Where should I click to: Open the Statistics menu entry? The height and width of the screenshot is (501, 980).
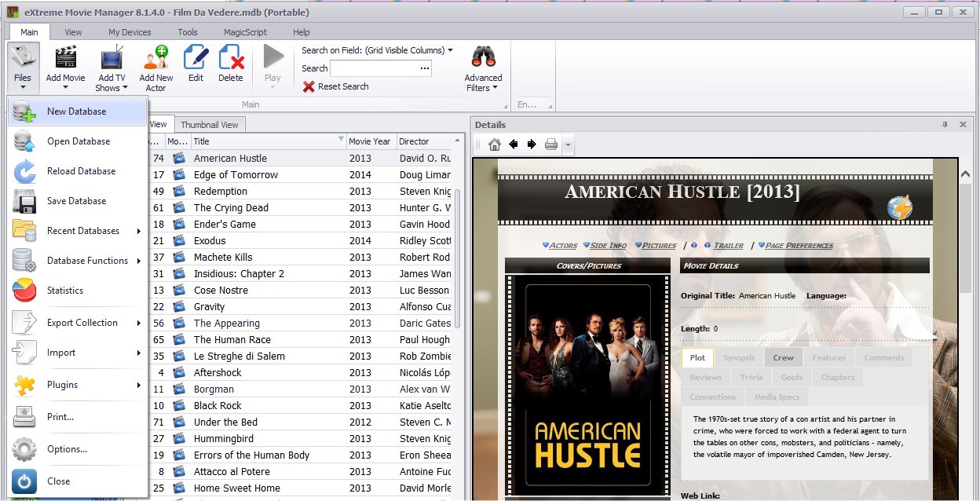[65, 291]
